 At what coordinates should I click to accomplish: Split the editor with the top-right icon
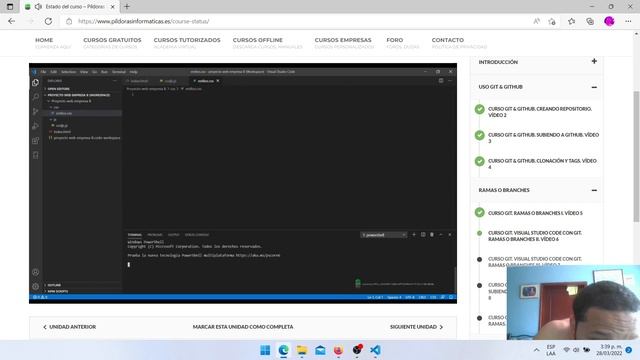click(x=441, y=81)
